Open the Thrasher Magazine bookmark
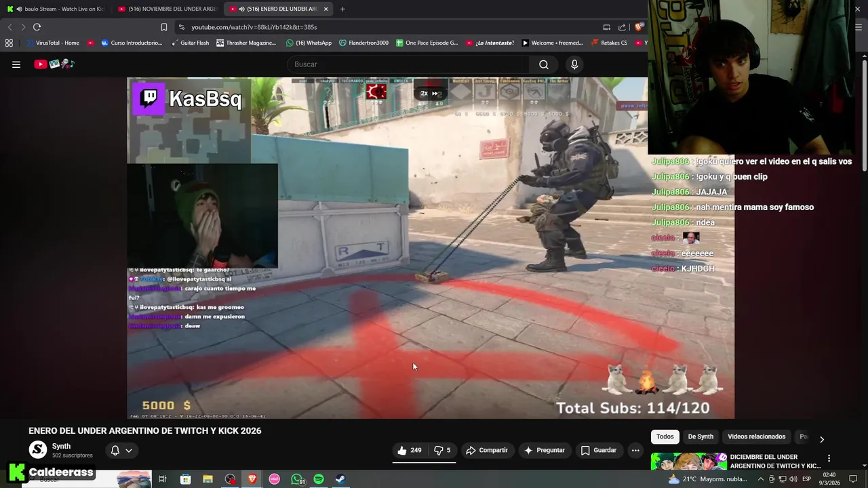 coord(246,43)
